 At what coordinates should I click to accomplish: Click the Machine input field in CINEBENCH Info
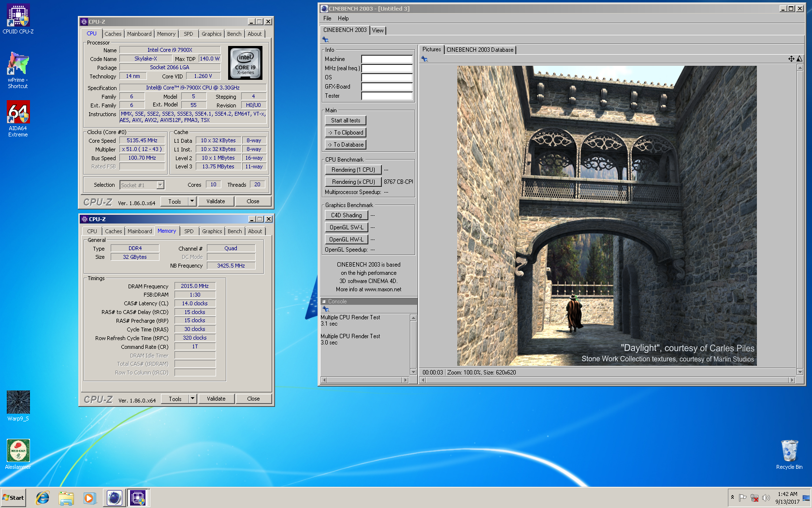387,59
